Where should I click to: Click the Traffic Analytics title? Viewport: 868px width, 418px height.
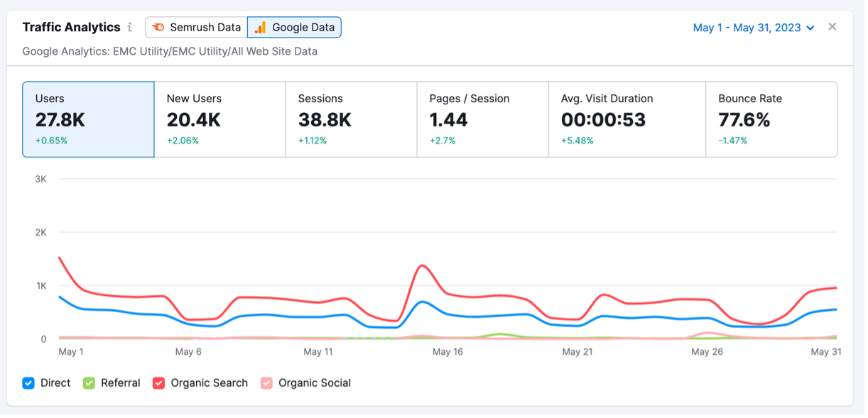71,28
